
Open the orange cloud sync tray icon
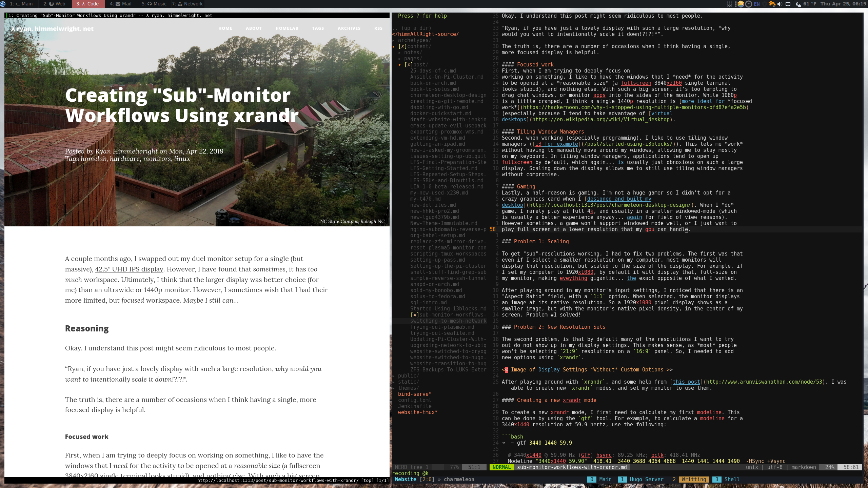[x=772, y=4]
